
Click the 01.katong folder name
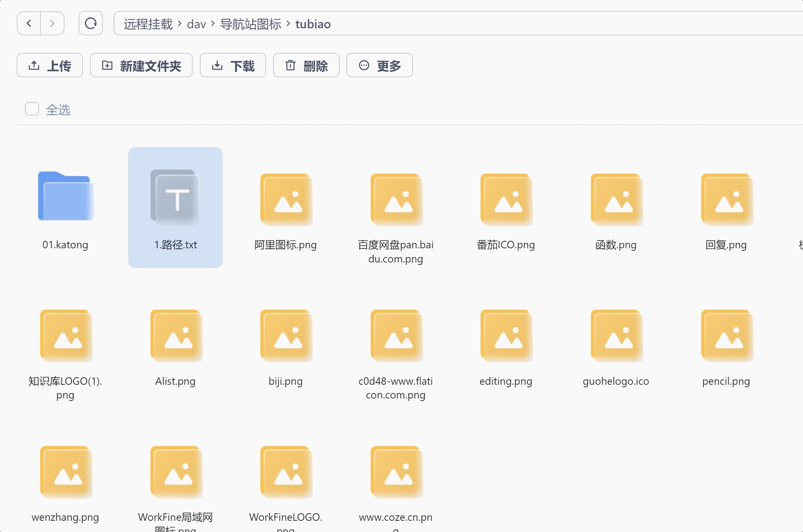65,245
